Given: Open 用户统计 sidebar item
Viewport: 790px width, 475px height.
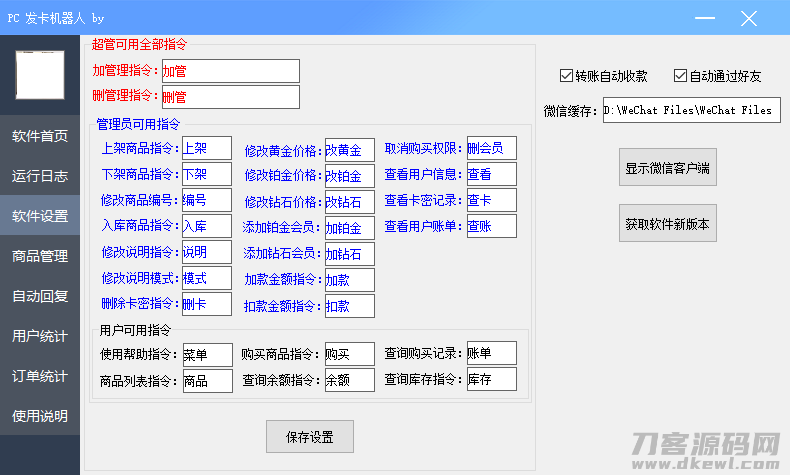Looking at the screenshot, I should point(40,335).
